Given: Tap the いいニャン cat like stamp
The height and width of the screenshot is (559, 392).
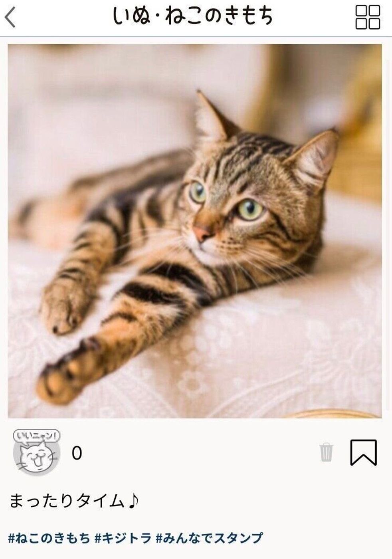Looking at the screenshot, I should coord(36,453).
